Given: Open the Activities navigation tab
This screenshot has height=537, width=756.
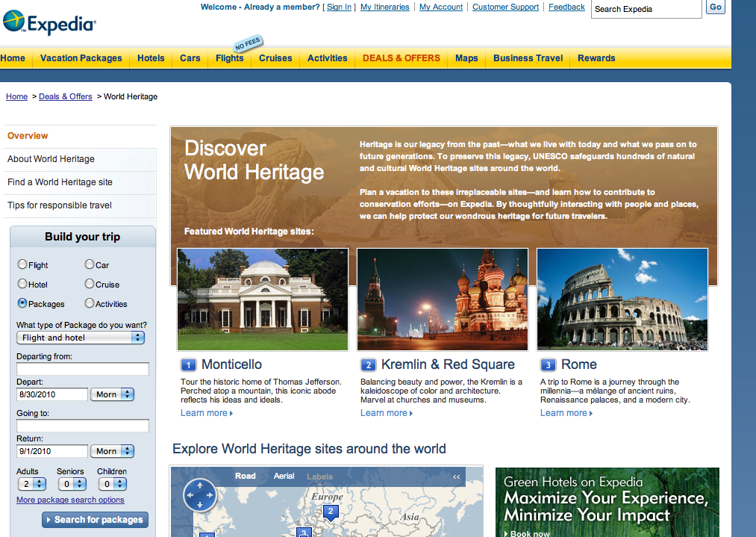Looking at the screenshot, I should coord(328,58).
